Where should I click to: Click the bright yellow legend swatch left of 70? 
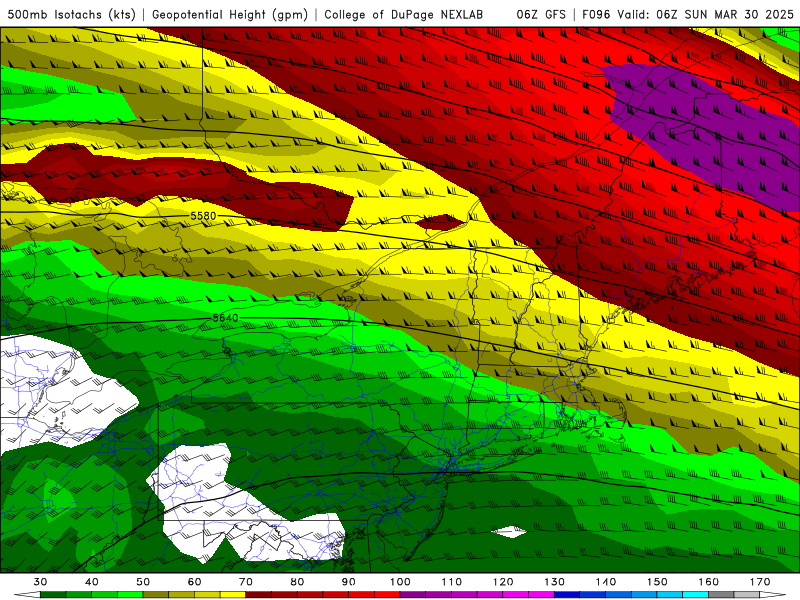click(x=233, y=595)
